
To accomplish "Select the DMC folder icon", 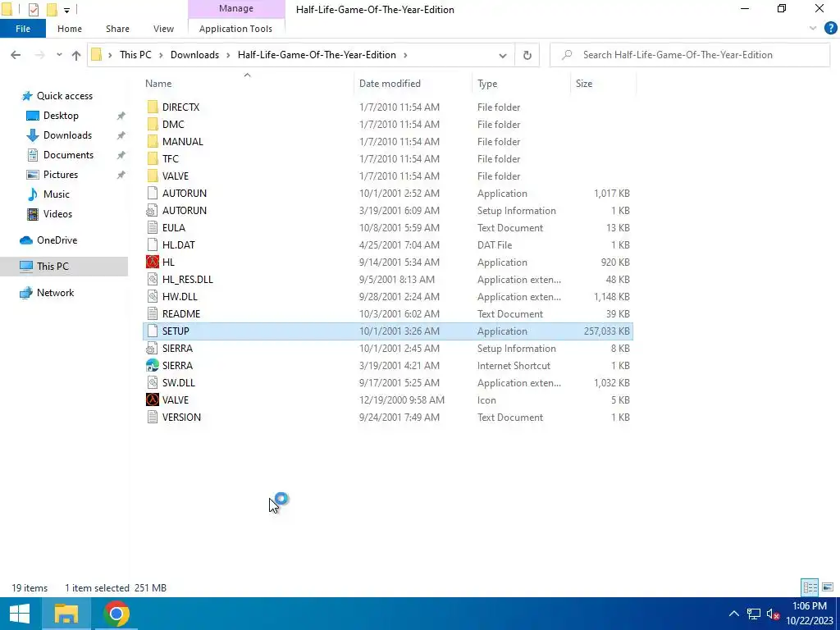I will pyautogui.click(x=153, y=125).
